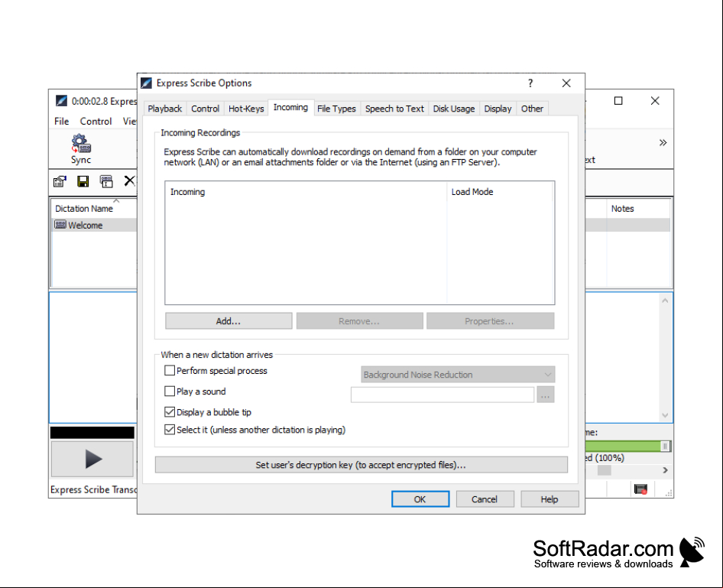Go to the Speech to Text tab
This screenshot has width=723, height=588.
pyautogui.click(x=394, y=109)
